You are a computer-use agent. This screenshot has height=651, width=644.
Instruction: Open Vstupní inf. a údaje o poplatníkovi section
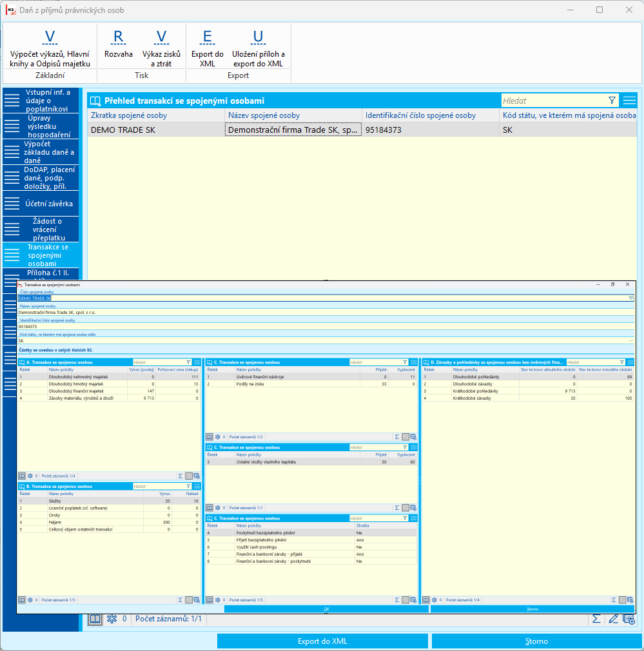tap(41, 101)
